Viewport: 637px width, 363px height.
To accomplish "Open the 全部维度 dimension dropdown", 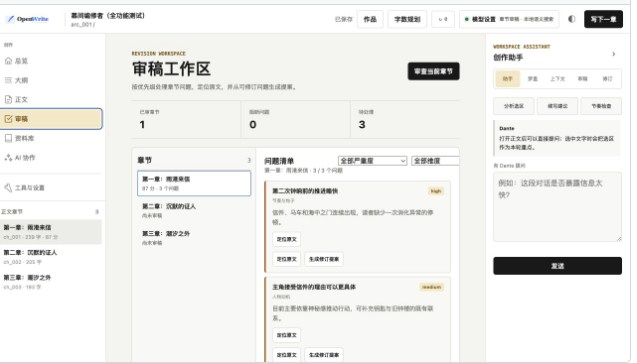I will point(435,161).
